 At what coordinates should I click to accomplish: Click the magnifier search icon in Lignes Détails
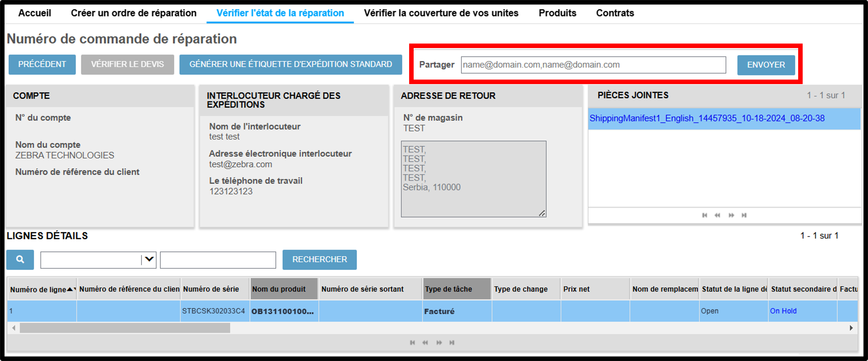pos(20,260)
